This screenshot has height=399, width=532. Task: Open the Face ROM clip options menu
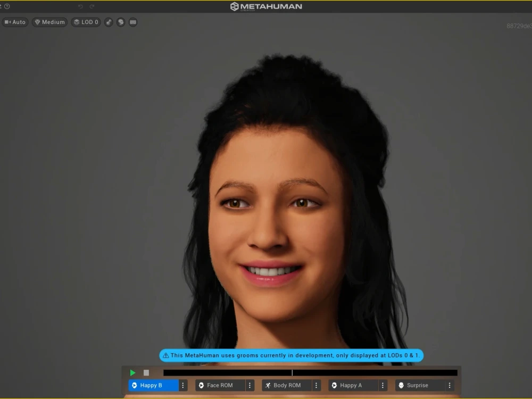click(x=250, y=385)
